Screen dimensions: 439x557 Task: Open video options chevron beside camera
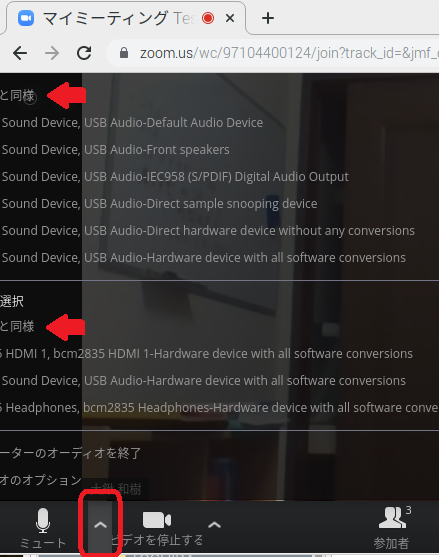click(x=214, y=525)
